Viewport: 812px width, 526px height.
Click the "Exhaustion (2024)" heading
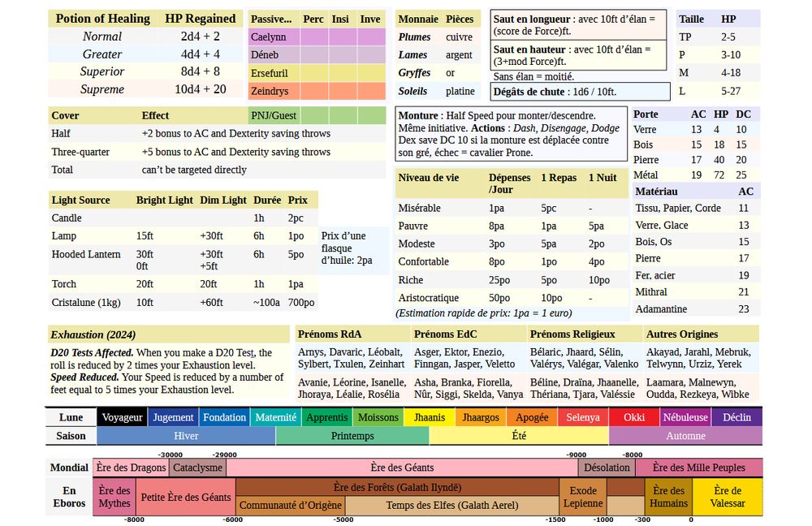93,334
